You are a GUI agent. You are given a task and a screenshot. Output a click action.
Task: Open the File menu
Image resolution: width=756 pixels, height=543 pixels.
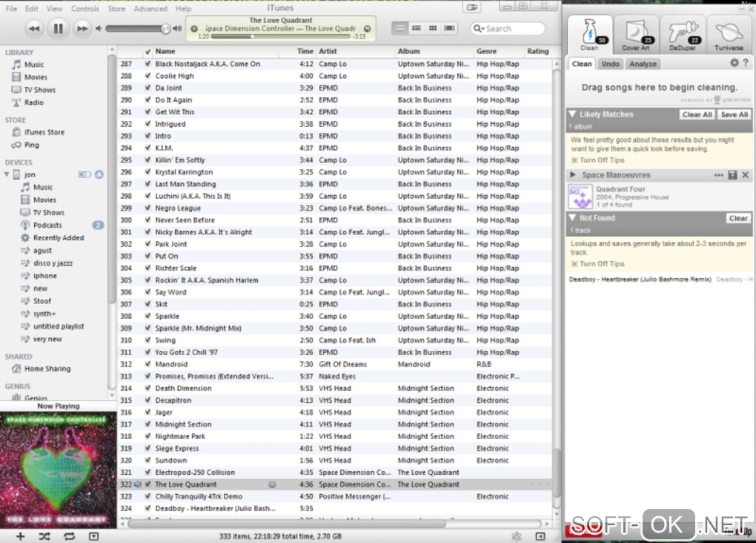pyautogui.click(x=11, y=8)
